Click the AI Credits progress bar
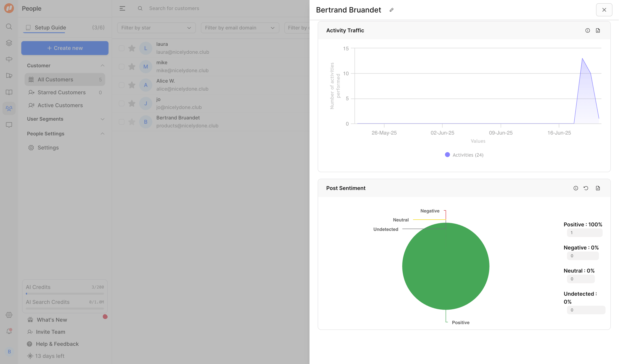This screenshot has height=364, width=619. coord(65,294)
